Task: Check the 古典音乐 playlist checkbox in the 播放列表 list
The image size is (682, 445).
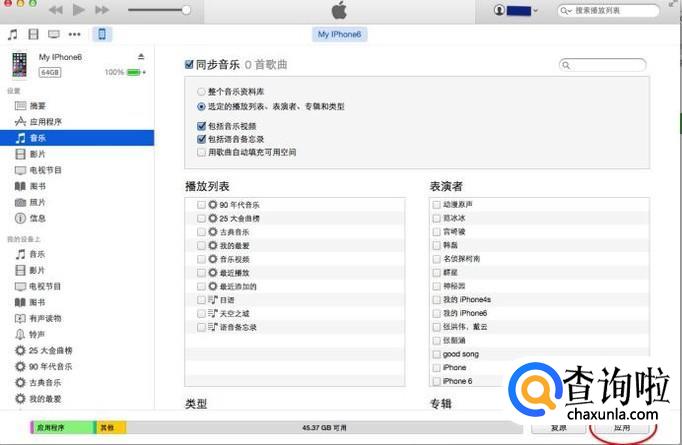Action: (201, 232)
